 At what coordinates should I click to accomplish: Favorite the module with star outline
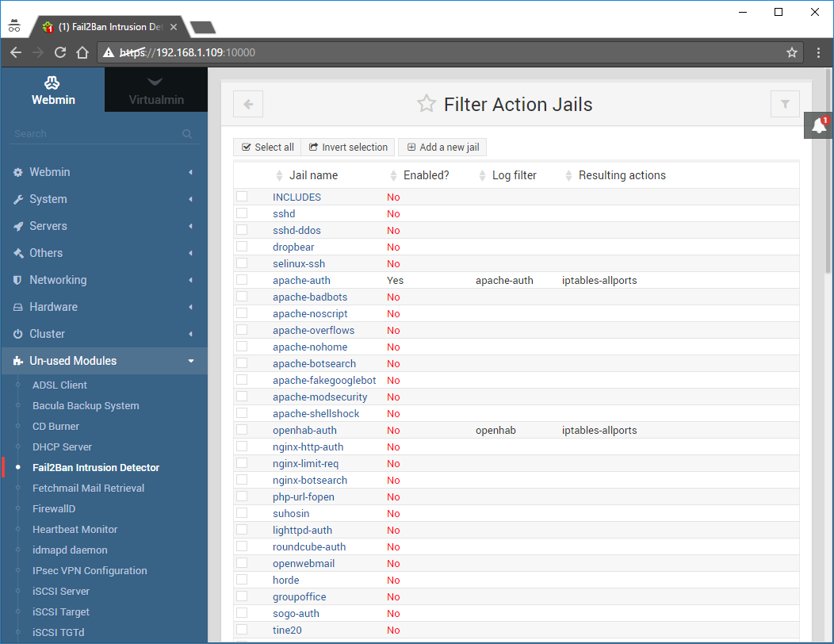click(426, 104)
